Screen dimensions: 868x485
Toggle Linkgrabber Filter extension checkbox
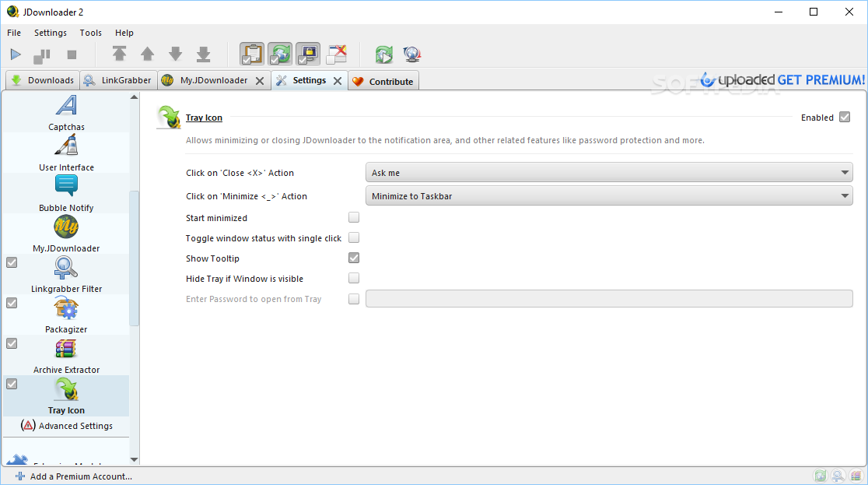pyautogui.click(x=12, y=262)
